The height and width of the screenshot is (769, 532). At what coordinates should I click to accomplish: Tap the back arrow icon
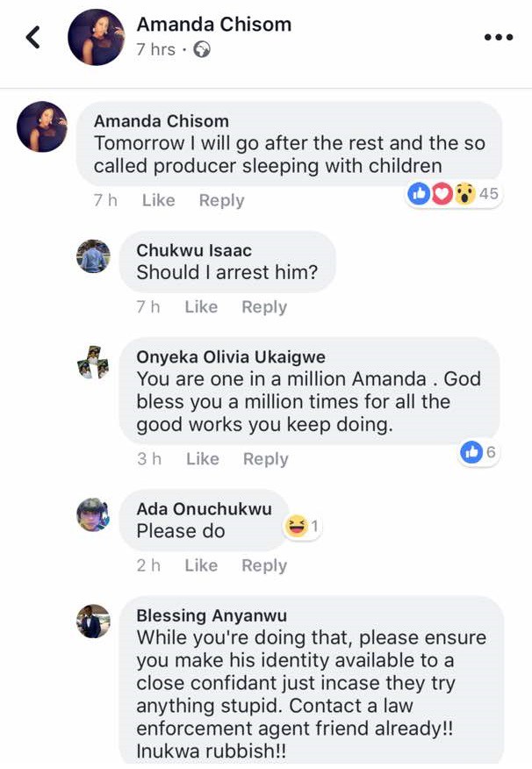tap(34, 37)
